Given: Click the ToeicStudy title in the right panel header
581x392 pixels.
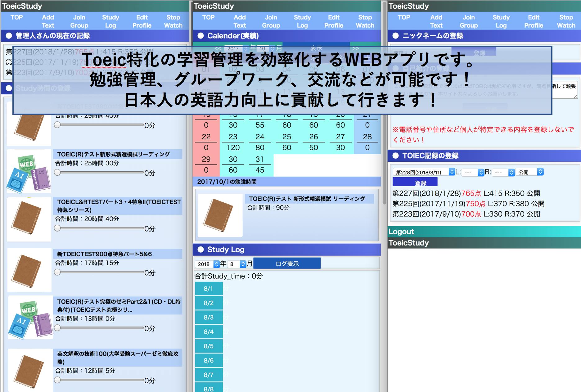Looking at the screenshot, I should pyautogui.click(x=409, y=6).
